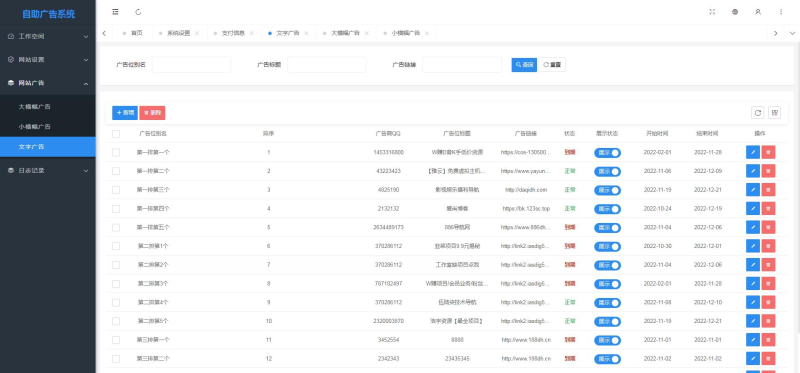Delete row 第一排第三个 with trash icon
The height and width of the screenshot is (373, 800).
tap(768, 190)
